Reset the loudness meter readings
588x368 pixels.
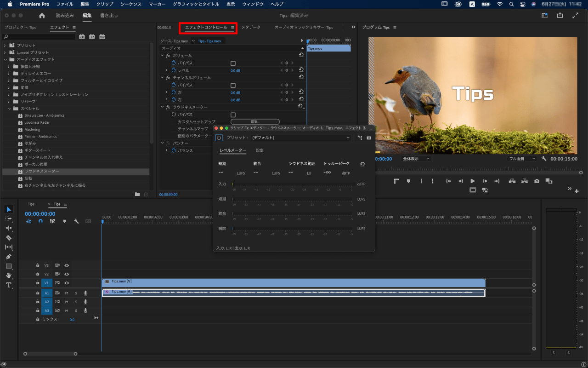click(x=362, y=164)
